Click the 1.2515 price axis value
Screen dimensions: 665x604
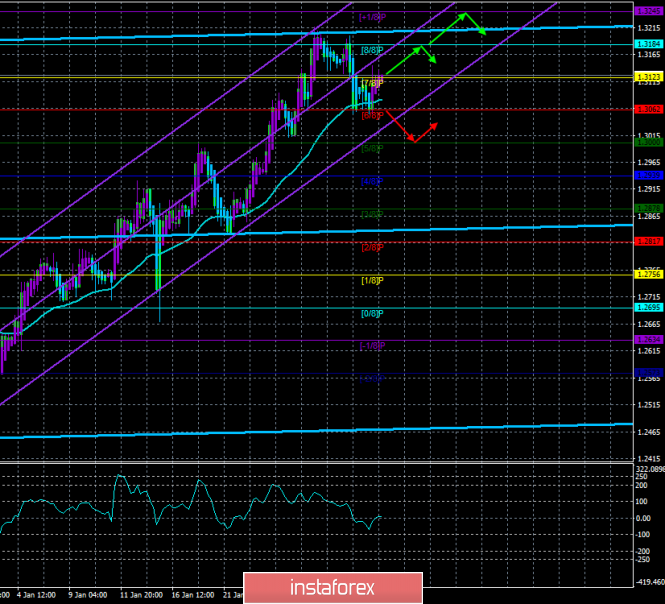click(649, 405)
